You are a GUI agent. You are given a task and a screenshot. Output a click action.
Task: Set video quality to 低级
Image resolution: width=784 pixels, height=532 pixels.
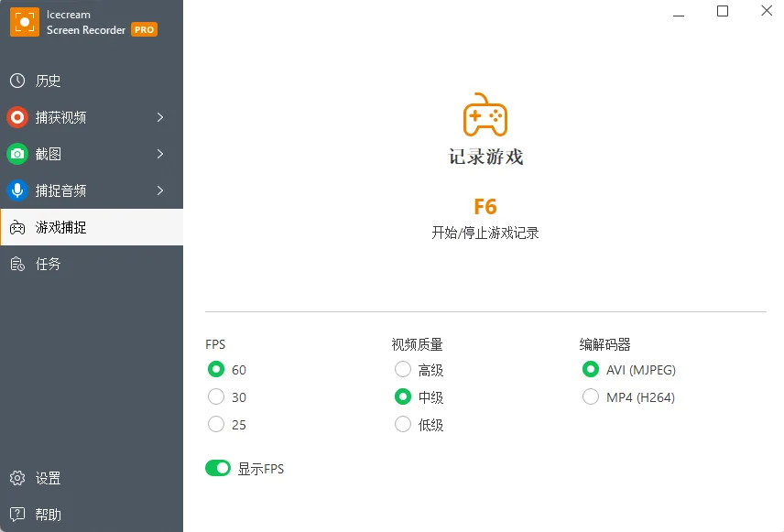point(402,424)
